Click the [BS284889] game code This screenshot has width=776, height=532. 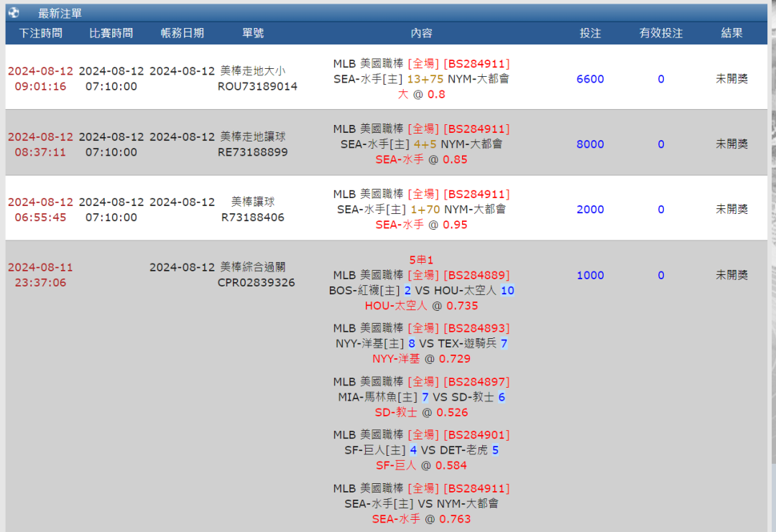[x=476, y=276]
